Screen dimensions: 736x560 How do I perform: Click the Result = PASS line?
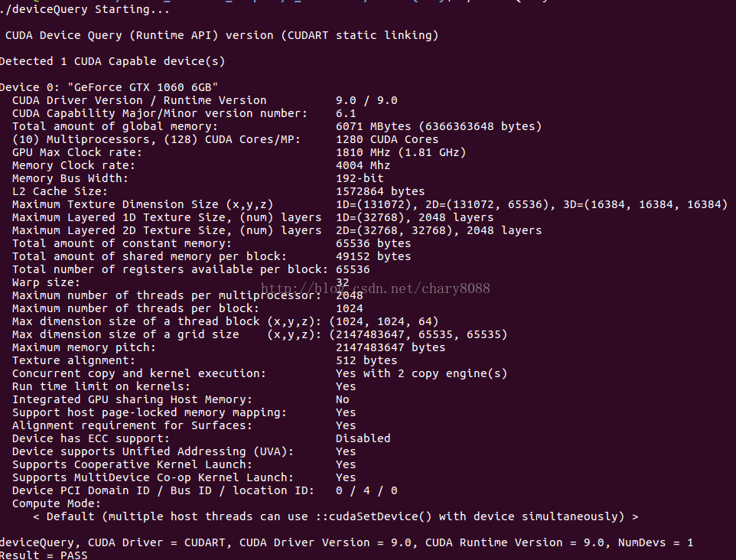[x=44, y=555]
